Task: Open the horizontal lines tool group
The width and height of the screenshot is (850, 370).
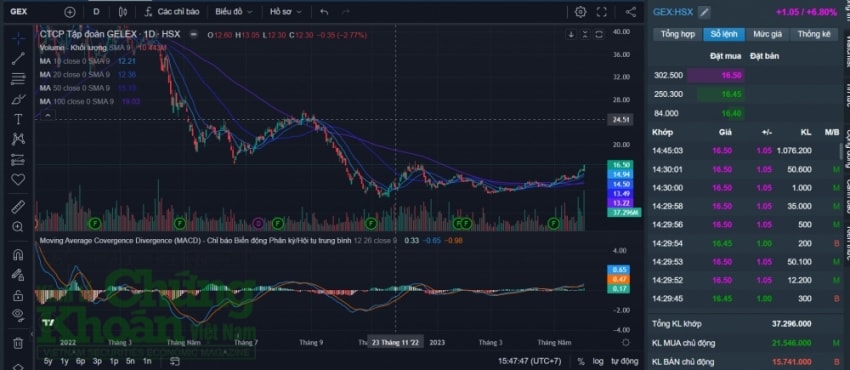Action: (x=18, y=79)
